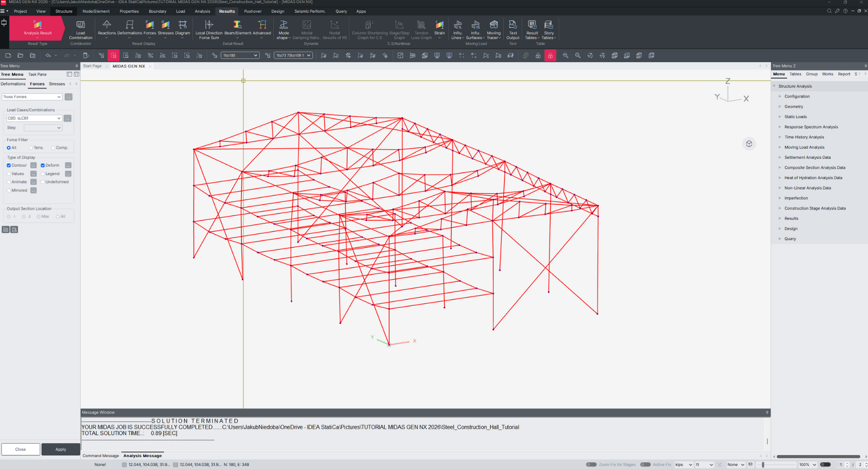Click the Close button in left panel

click(20, 449)
